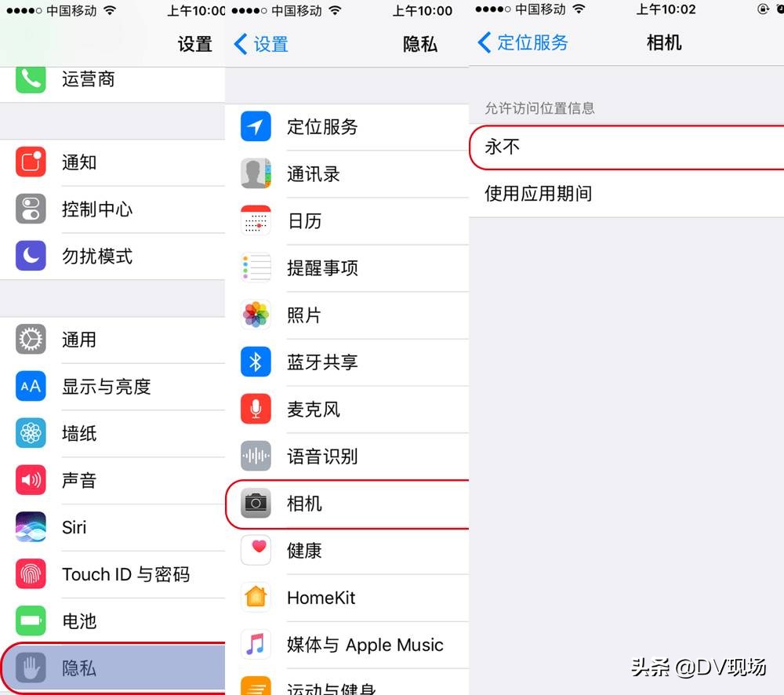Tap the 电池 battery icon
Screen dimensions: 784x695
click(x=30, y=620)
